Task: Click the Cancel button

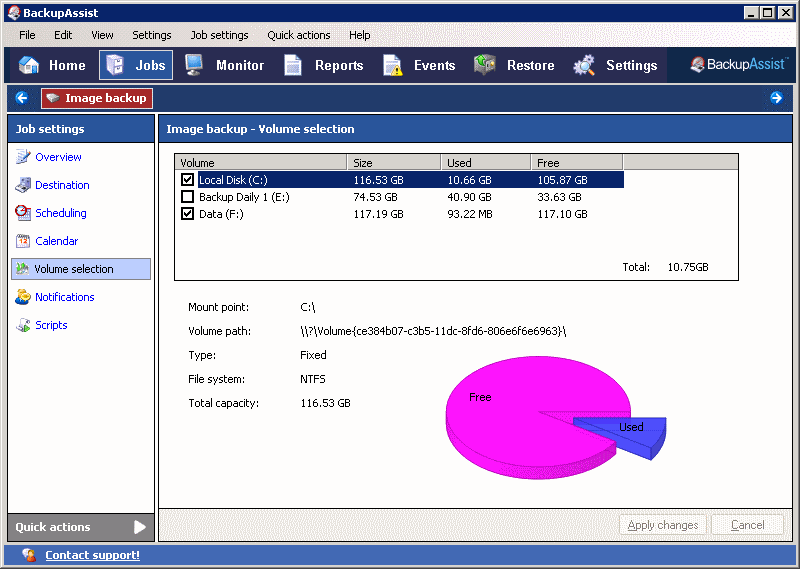Action: point(747,525)
